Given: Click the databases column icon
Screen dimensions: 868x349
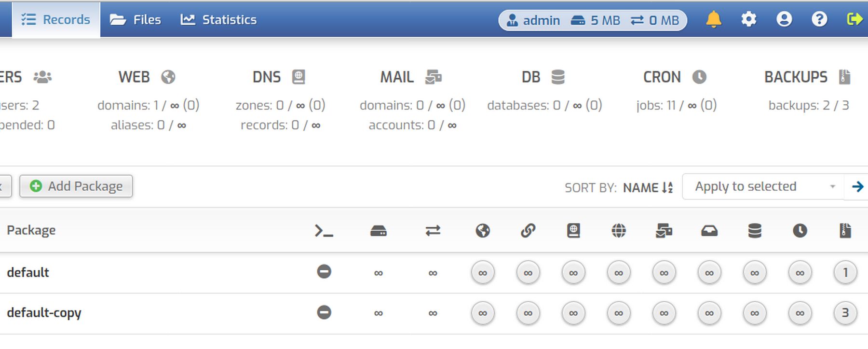Looking at the screenshot, I should point(755,231).
